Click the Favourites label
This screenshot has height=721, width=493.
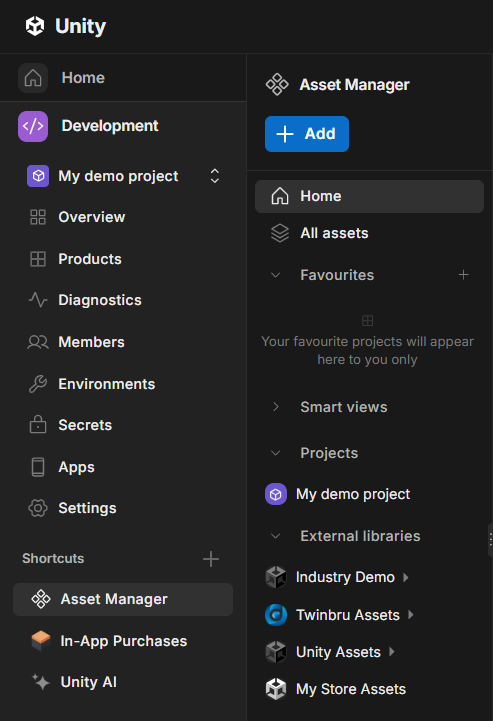(x=337, y=275)
